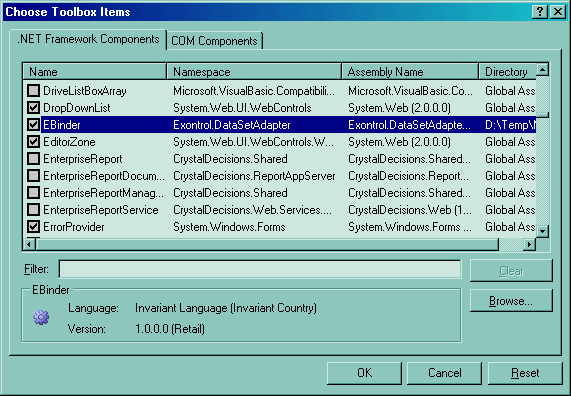Viewport: 571px width, 396px height.
Task: Select the .NET Framework Components tab
Action: coord(88,39)
